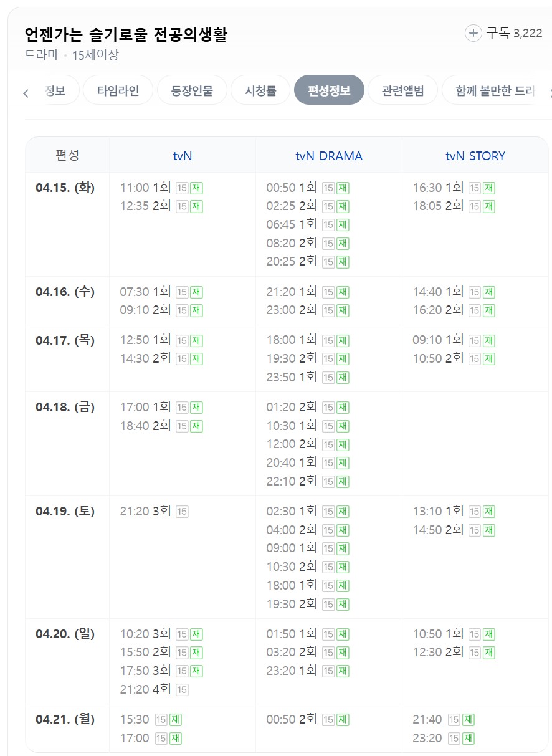Open the 관련앨범 tab
The image size is (552, 756).
tap(403, 90)
